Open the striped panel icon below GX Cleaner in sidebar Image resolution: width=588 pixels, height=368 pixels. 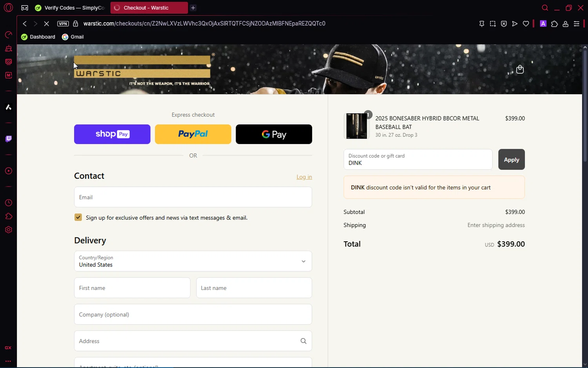[x=8, y=62]
